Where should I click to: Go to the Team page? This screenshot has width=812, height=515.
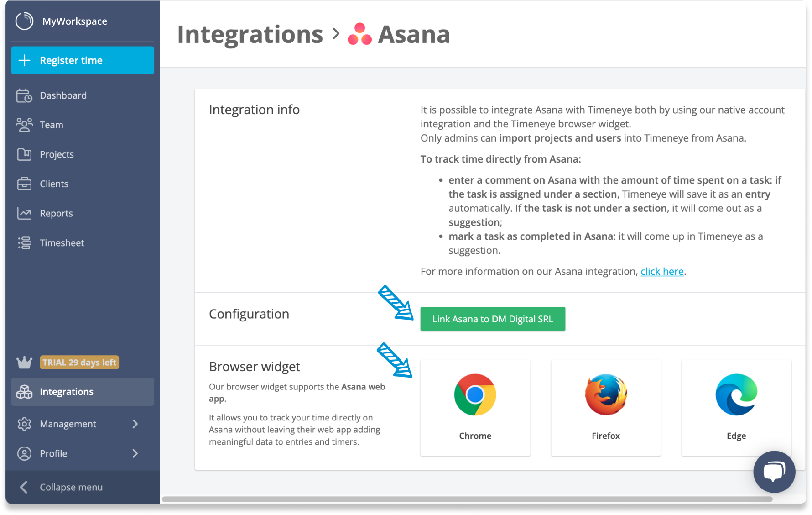(83, 125)
